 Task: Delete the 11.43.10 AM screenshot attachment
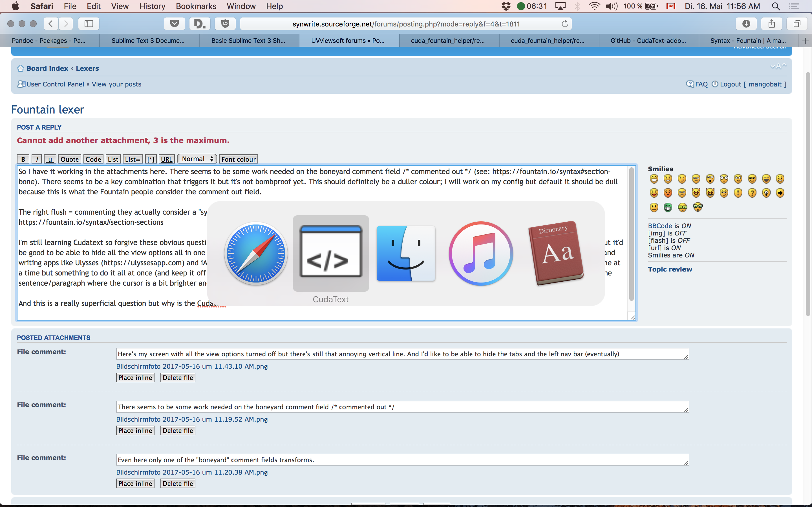tap(178, 377)
